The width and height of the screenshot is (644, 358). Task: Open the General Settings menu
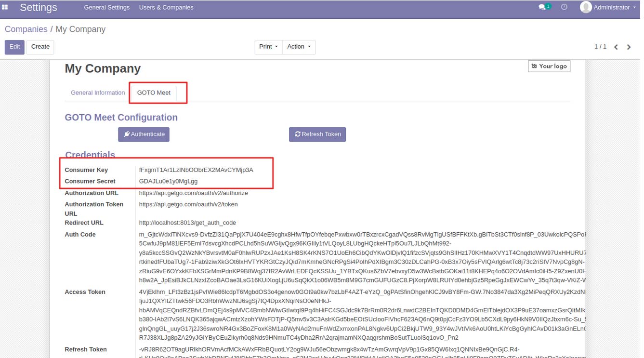106,7
